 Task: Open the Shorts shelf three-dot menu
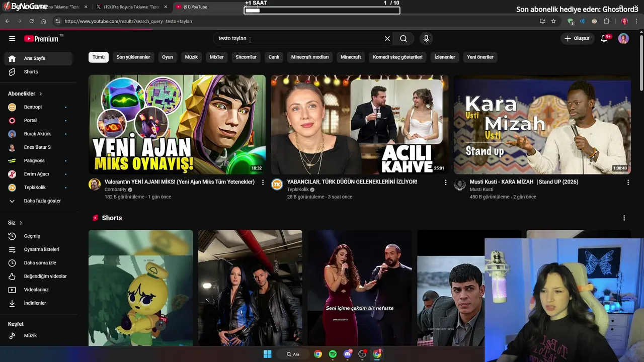coord(624,218)
